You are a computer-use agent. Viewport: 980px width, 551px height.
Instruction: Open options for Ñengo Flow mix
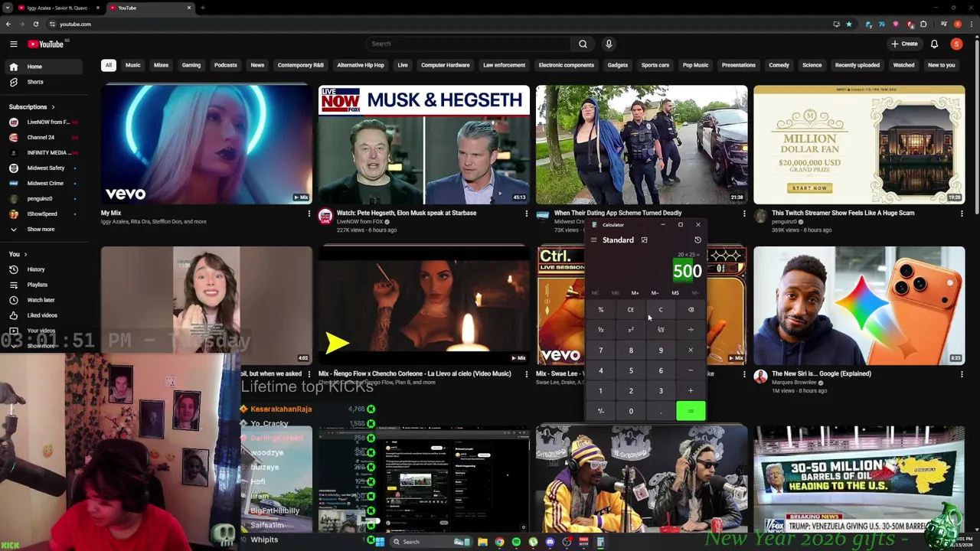click(x=526, y=375)
